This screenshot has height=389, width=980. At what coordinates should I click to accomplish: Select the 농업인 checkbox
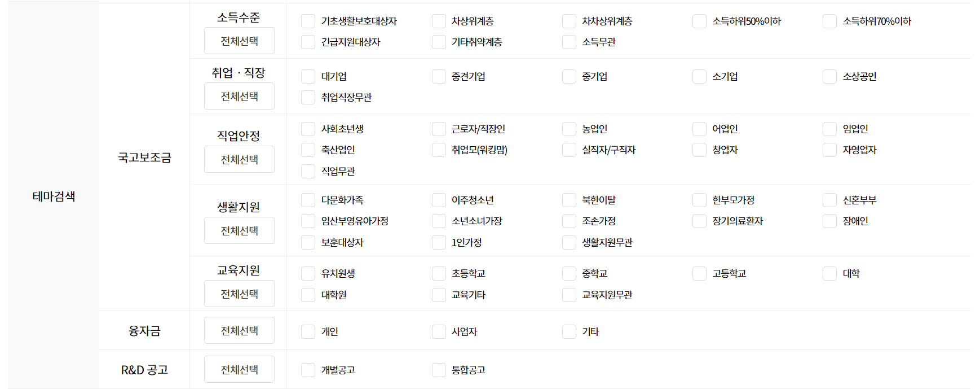coord(569,129)
